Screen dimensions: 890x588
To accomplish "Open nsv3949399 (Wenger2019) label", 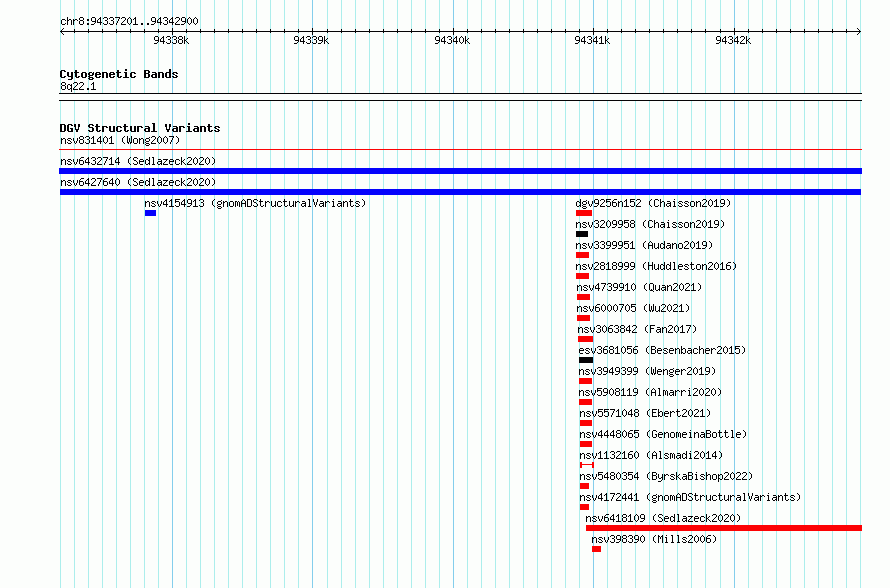I will click(648, 371).
